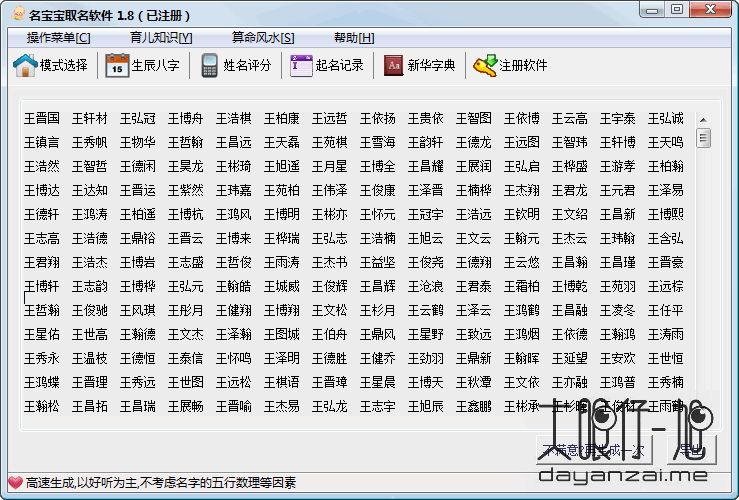Select the name 王元君
The width and height of the screenshot is (739, 500).
coord(617,190)
